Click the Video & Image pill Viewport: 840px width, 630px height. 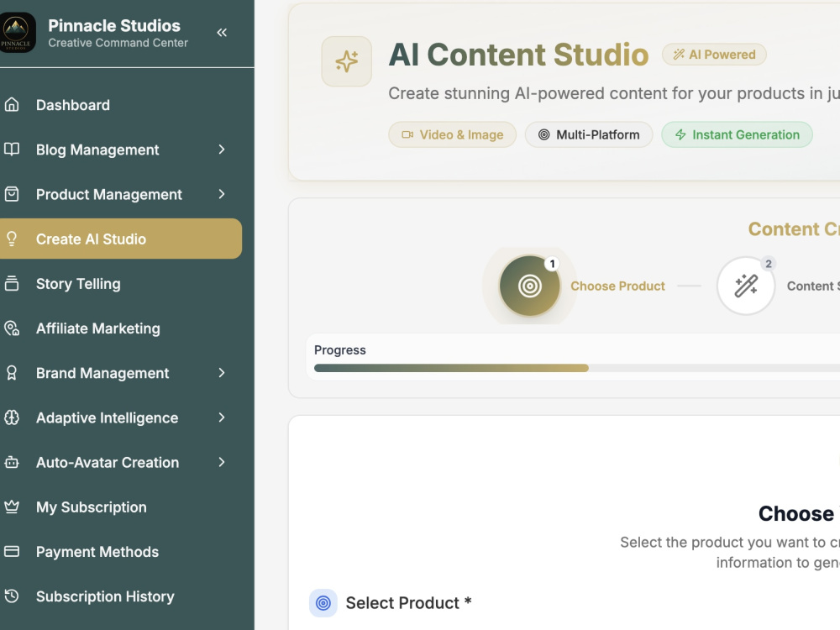(x=452, y=134)
